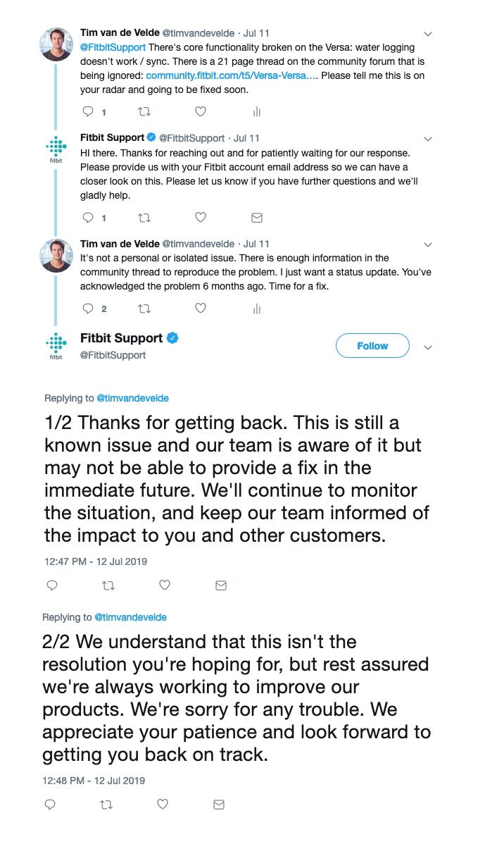The width and height of the screenshot is (504, 844).
Task: Retweet Tim's first tweet about Versa
Action: [144, 111]
